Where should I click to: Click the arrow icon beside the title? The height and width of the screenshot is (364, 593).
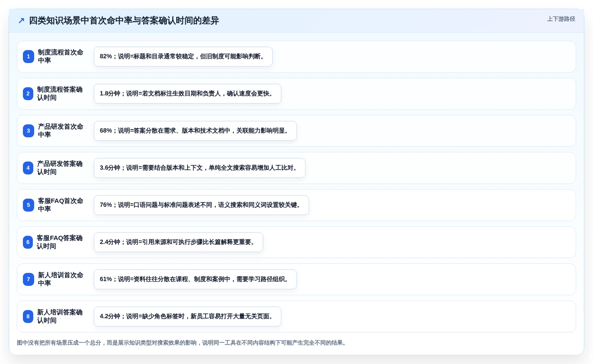coord(21,21)
